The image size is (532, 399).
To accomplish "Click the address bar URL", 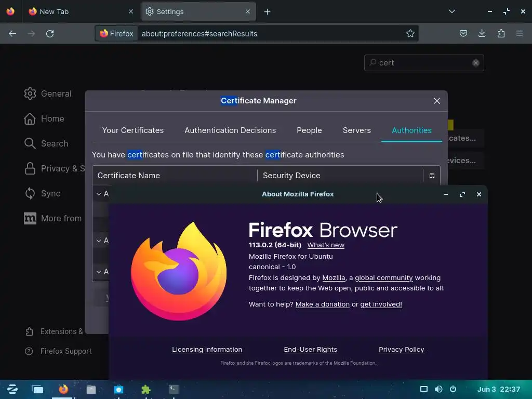I will pyautogui.click(x=199, y=34).
